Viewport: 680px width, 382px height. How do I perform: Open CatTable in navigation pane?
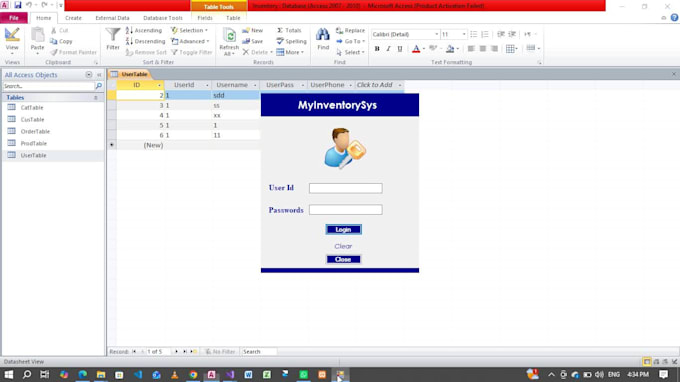[32, 108]
